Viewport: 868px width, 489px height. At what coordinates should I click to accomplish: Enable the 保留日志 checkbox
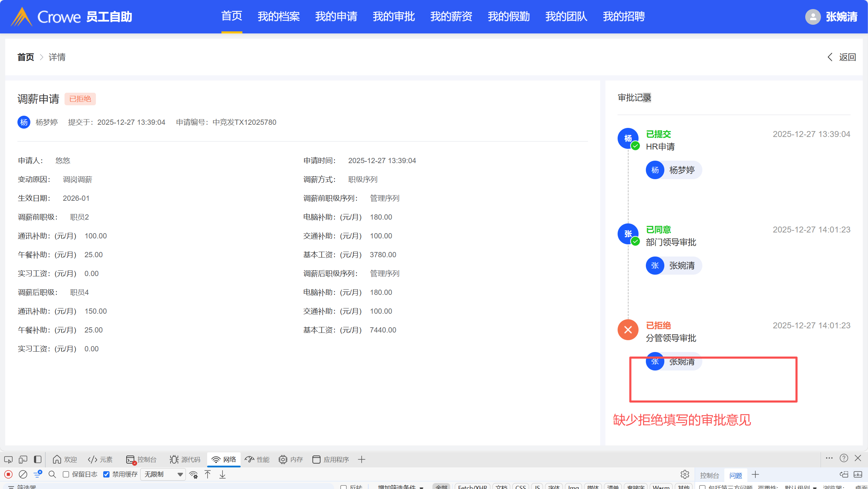click(66, 474)
